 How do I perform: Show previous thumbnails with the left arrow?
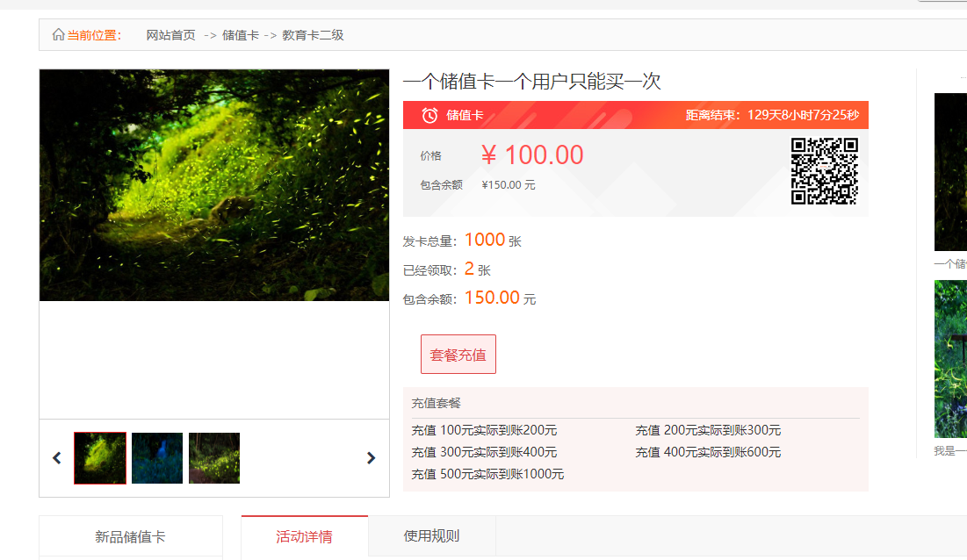pyautogui.click(x=57, y=458)
